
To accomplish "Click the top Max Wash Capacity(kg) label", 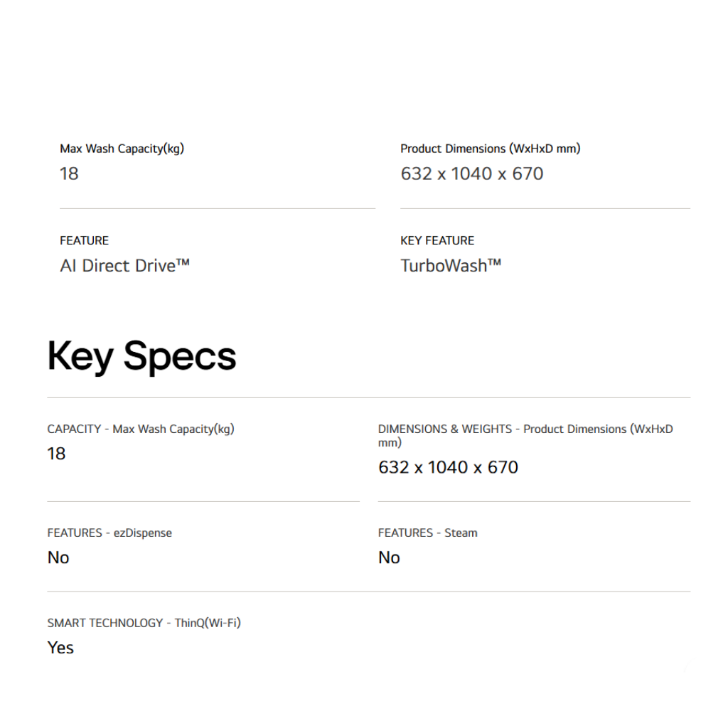I will pyautogui.click(x=122, y=149).
